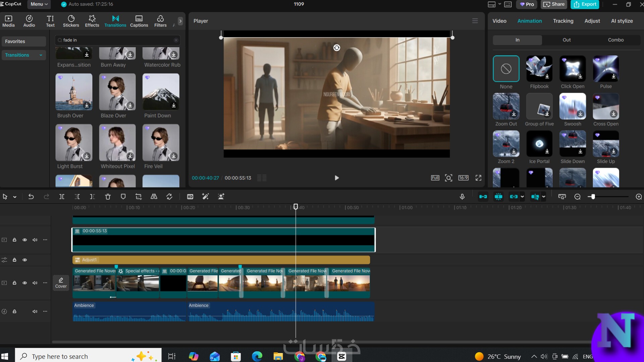Open the Stickers panel

coord(71,21)
